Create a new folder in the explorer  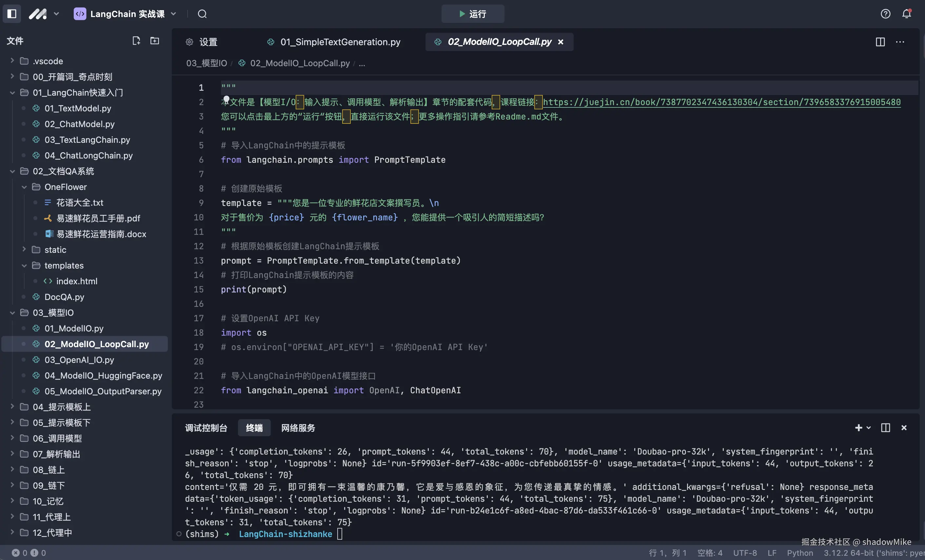(154, 41)
